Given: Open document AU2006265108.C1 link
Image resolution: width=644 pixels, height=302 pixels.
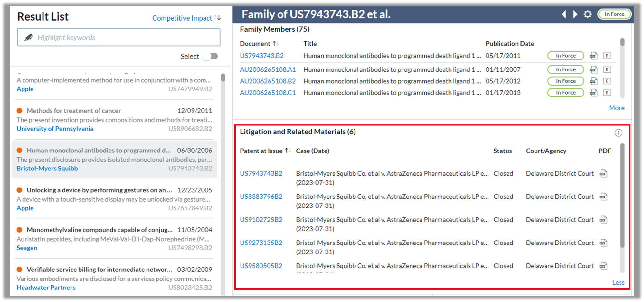Looking at the screenshot, I should click(x=268, y=93).
